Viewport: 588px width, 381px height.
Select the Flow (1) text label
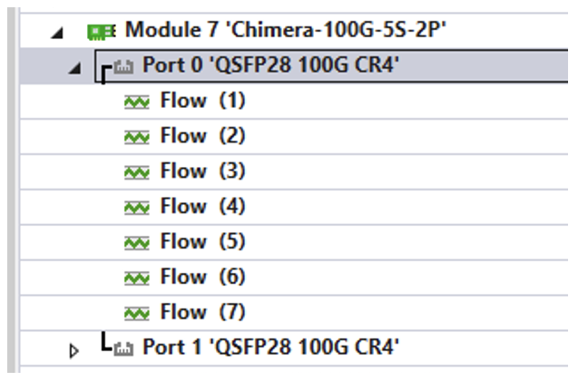point(203,101)
